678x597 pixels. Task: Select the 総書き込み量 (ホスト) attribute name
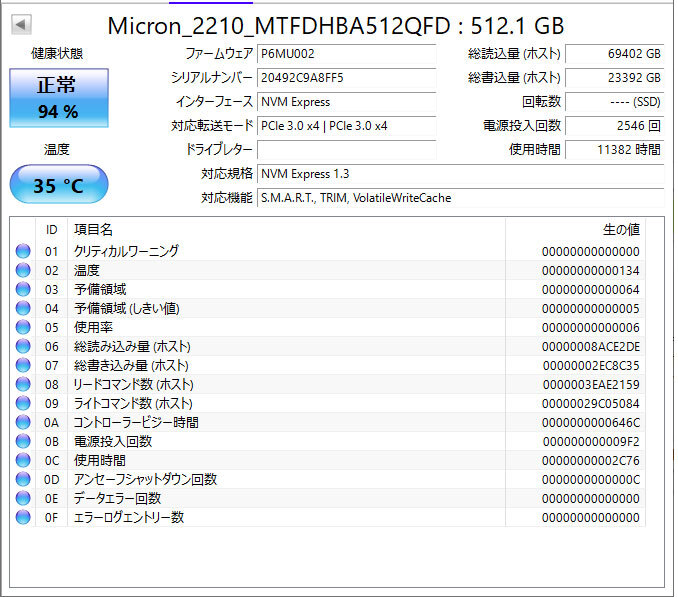[131, 366]
